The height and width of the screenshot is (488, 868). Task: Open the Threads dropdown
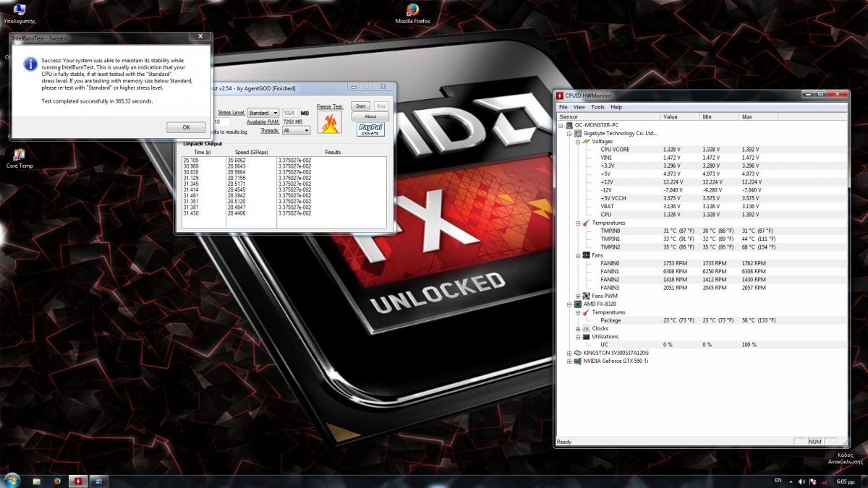click(296, 131)
